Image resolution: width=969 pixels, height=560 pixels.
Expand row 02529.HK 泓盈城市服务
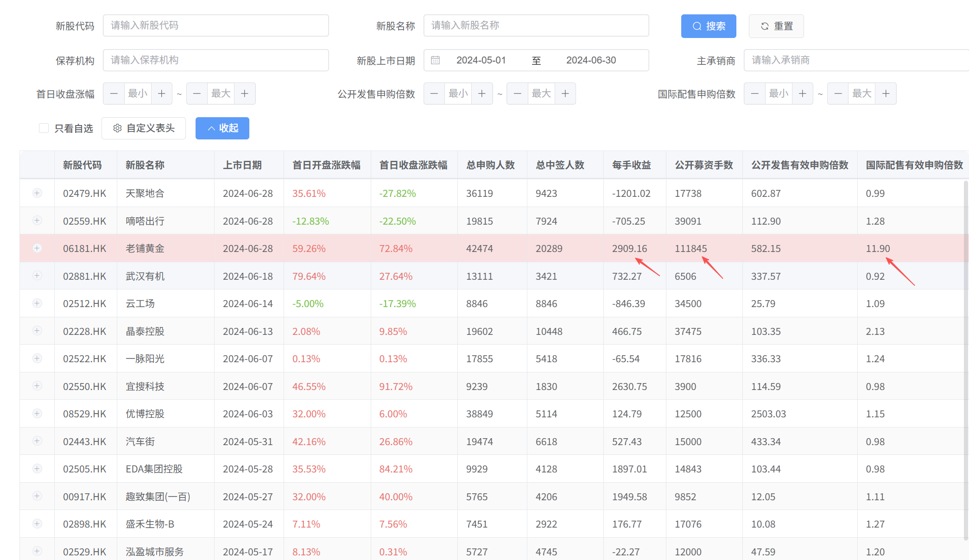pyautogui.click(x=37, y=551)
